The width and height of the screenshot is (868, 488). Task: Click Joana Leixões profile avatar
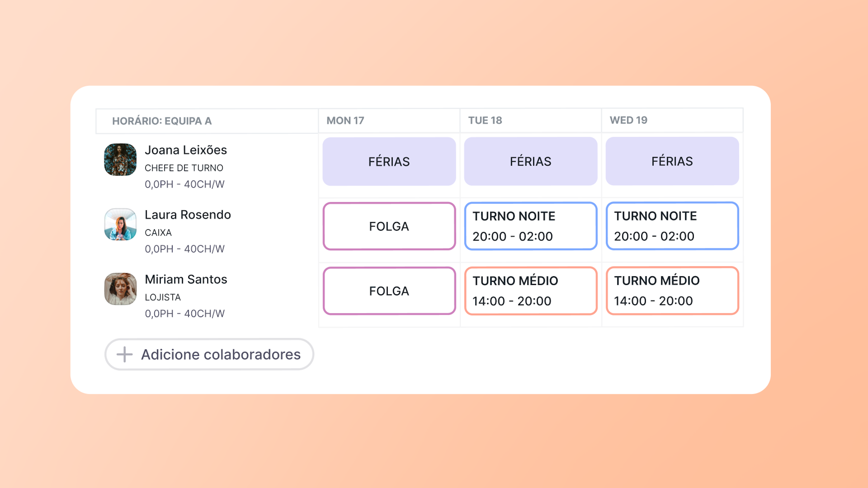pos(120,160)
